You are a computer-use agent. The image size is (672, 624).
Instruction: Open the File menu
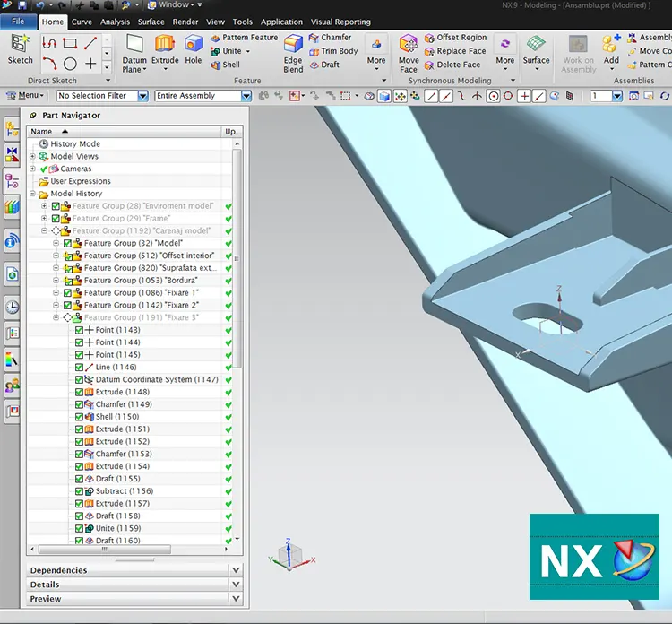18,22
